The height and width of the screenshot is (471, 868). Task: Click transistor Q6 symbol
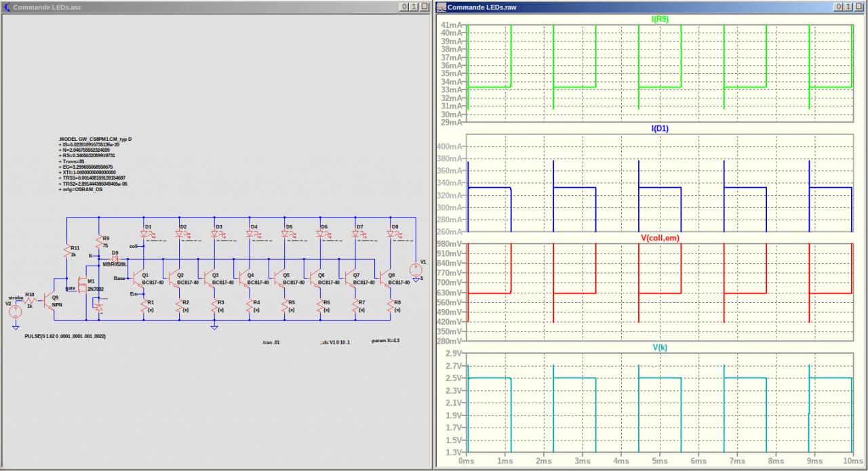pyautogui.click(x=316, y=277)
